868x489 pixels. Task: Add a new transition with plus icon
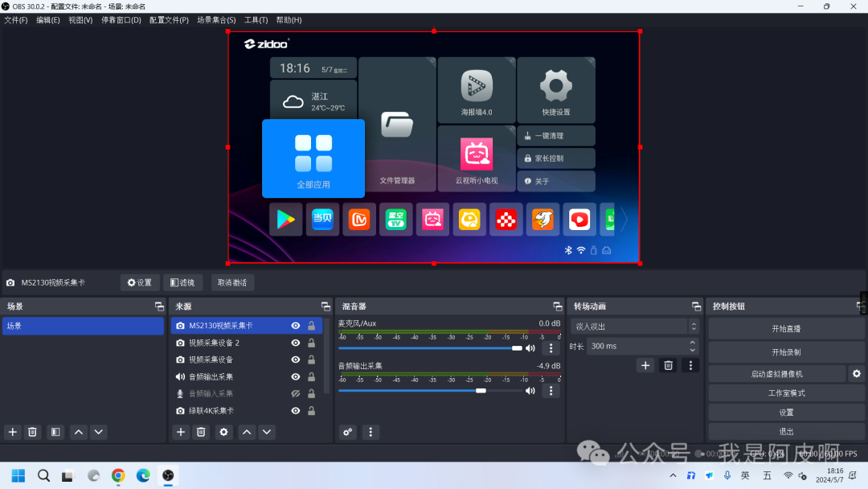[645, 365]
